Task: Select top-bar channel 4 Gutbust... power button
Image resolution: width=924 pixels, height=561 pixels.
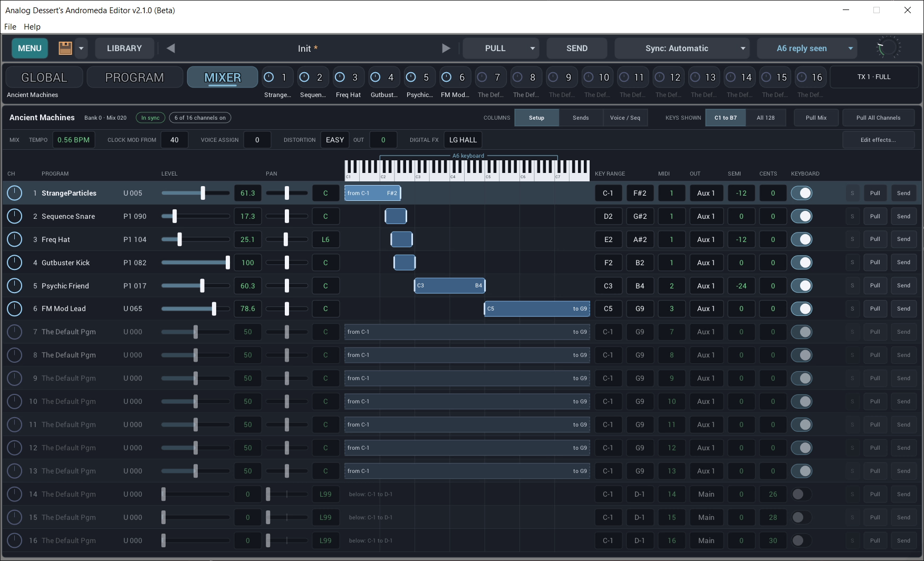Action: [x=376, y=77]
